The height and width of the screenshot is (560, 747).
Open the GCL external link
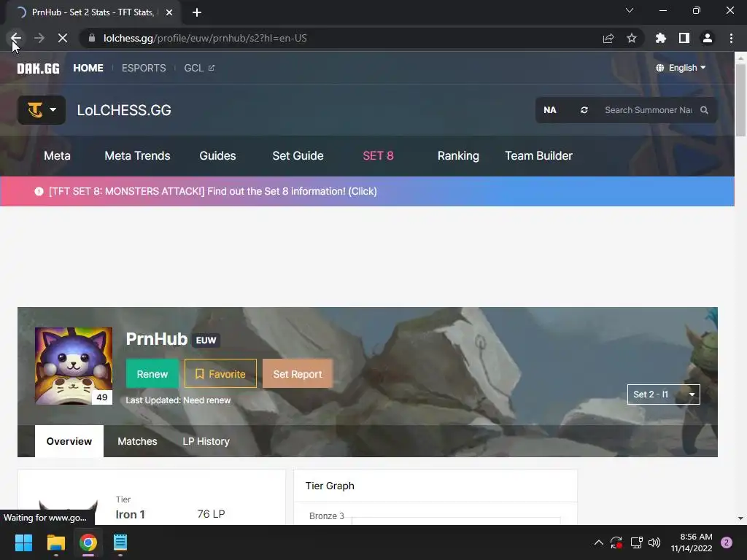(199, 68)
